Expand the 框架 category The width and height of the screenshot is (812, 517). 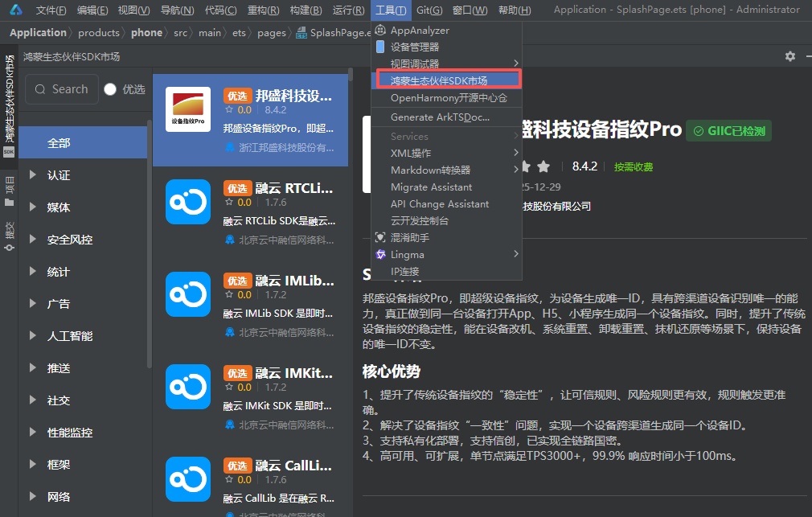33,464
